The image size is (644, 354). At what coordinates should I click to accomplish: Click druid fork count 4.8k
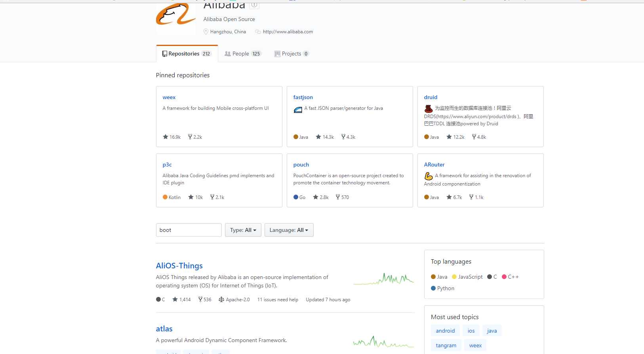(x=479, y=137)
